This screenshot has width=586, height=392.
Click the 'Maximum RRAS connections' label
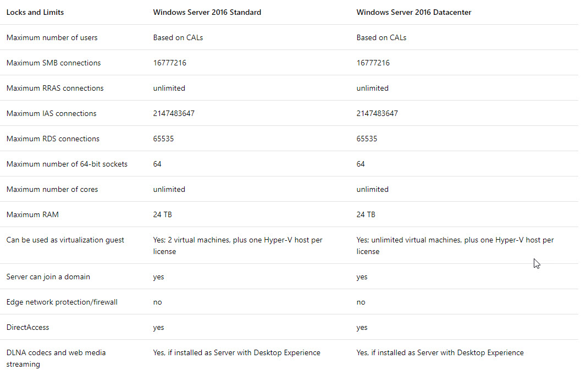(x=55, y=88)
